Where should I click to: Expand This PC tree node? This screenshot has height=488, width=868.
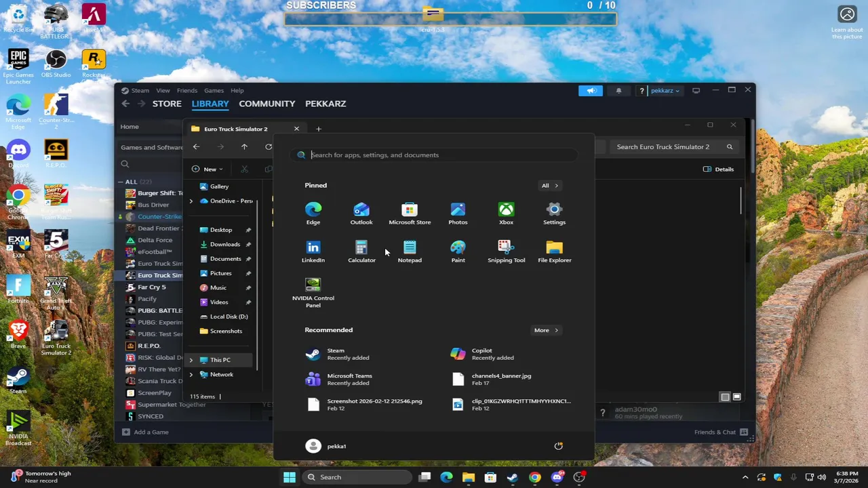(191, 360)
